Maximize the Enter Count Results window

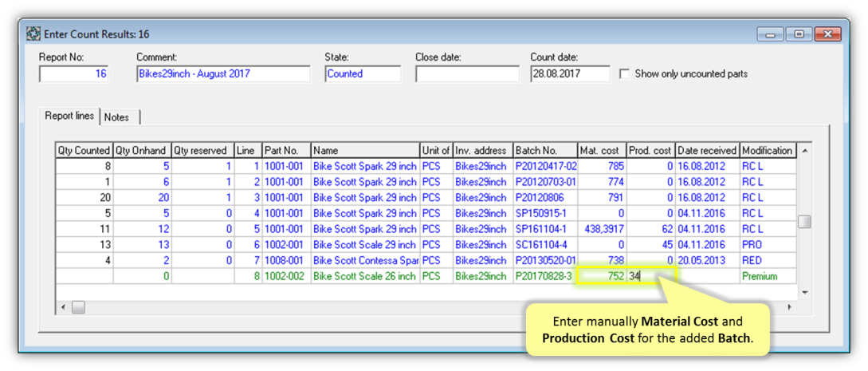(799, 34)
